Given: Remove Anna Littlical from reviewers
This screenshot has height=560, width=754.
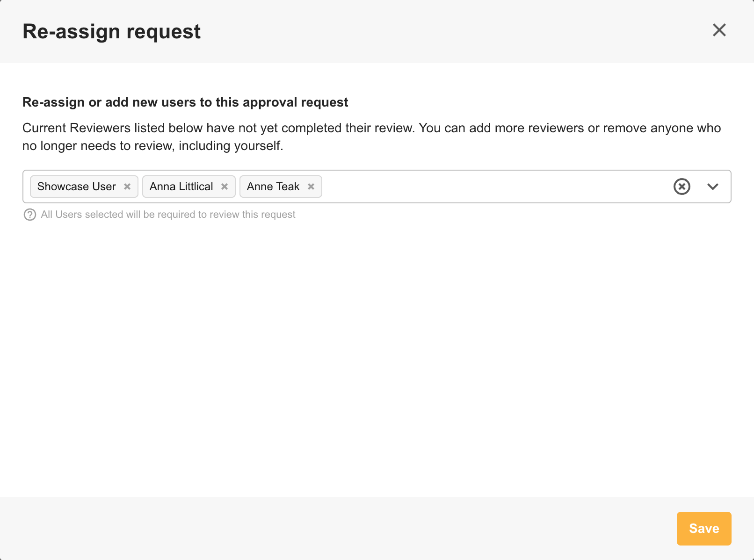Looking at the screenshot, I should (224, 187).
